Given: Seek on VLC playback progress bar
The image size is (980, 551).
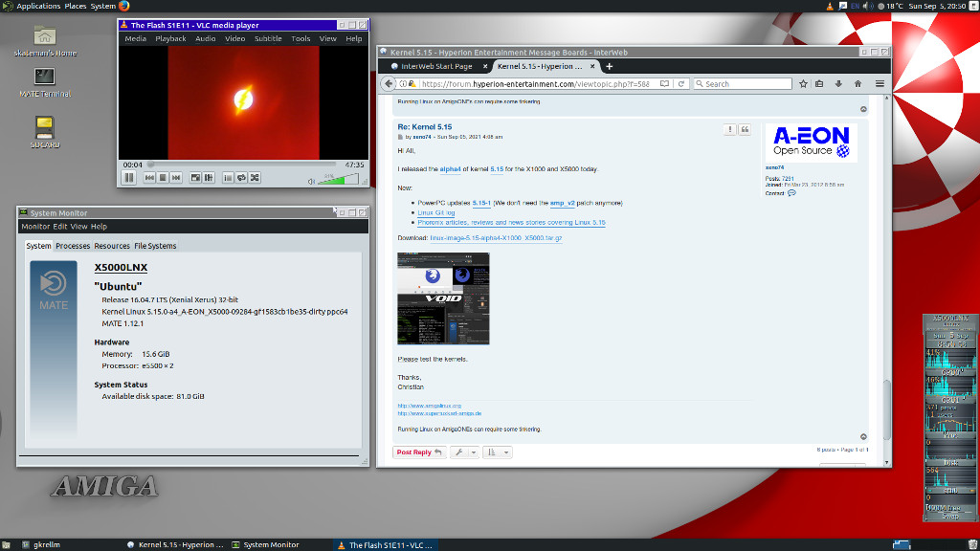Looking at the screenshot, I should (243, 165).
